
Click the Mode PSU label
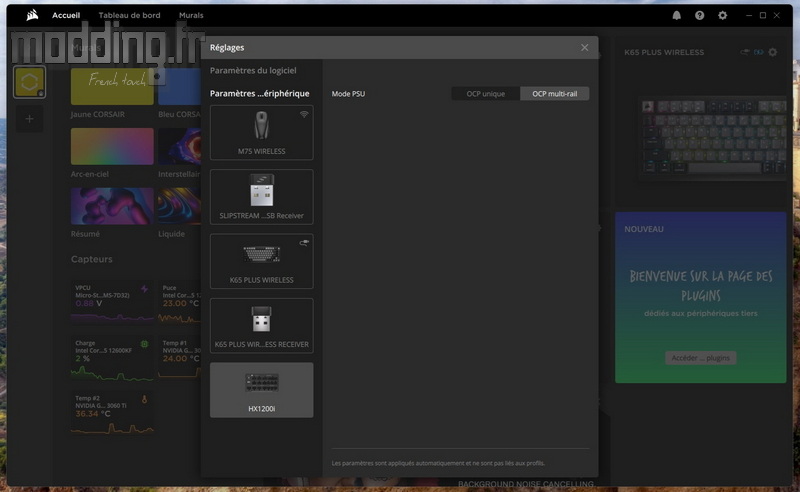click(348, 94)
